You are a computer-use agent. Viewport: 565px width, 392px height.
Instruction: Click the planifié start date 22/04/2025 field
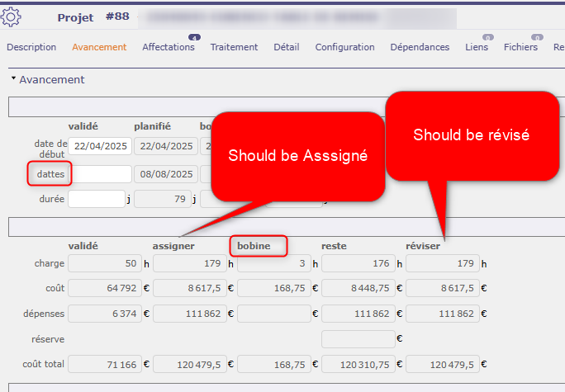pos(166,146)
